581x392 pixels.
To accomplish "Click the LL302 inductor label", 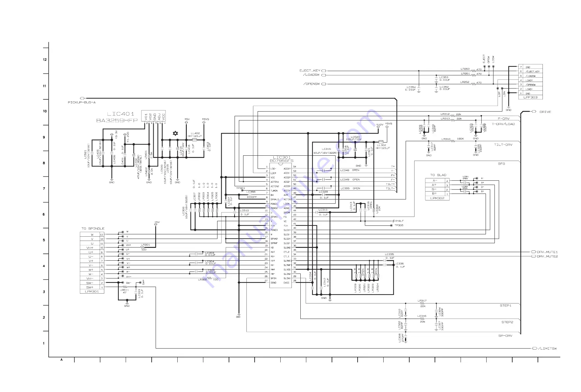I will click(381, 145).
